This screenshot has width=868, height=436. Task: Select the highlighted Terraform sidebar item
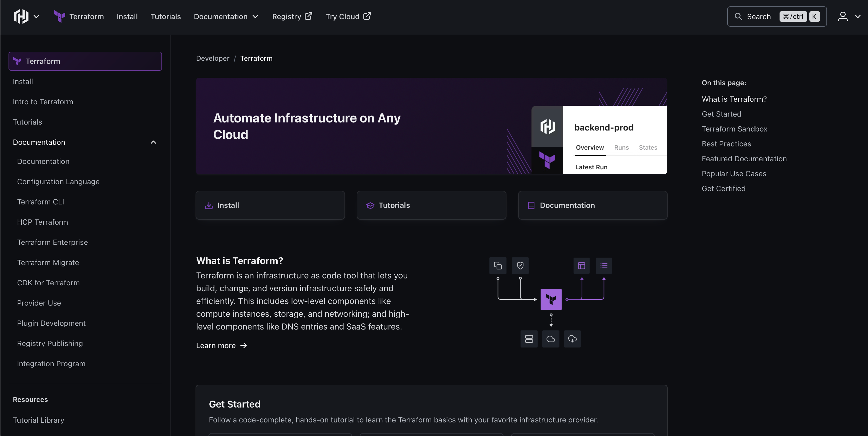[x=85, y=61]
